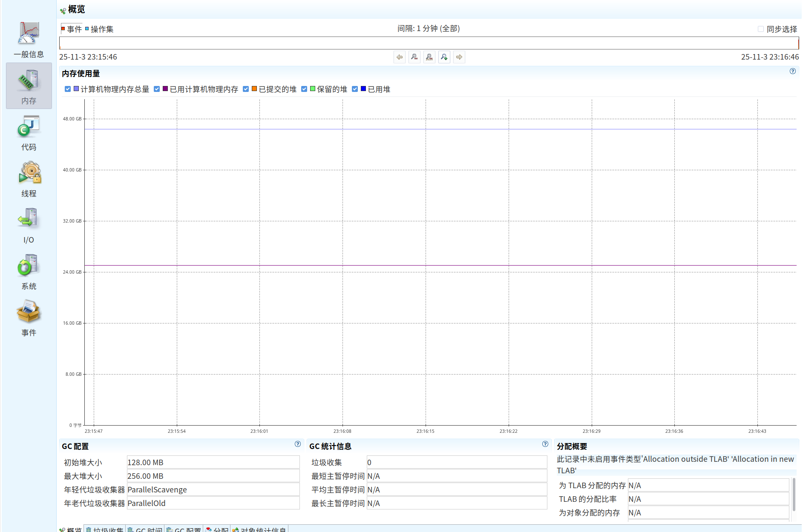Toggle the 已用堆 series checkbox
Image resolution: width=803 pixels, height=532 pixels.
point(355,89)
